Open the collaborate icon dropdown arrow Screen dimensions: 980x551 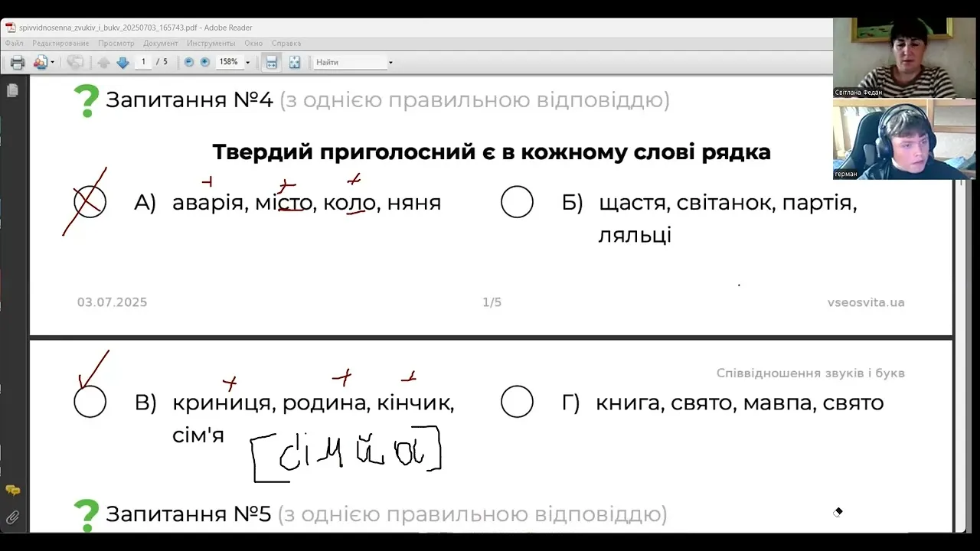tap(52, 63)
